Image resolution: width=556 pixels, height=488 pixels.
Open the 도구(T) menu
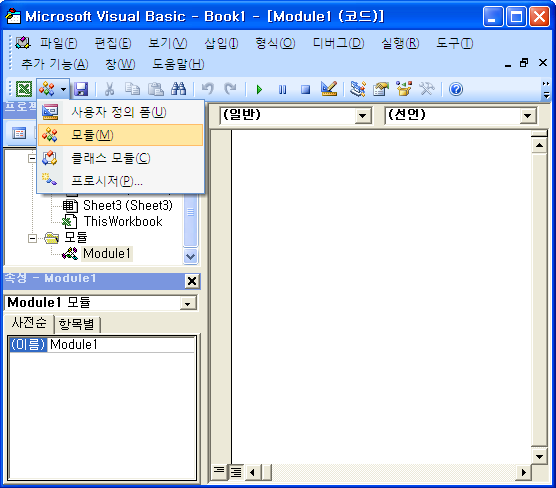coord(455,43)
